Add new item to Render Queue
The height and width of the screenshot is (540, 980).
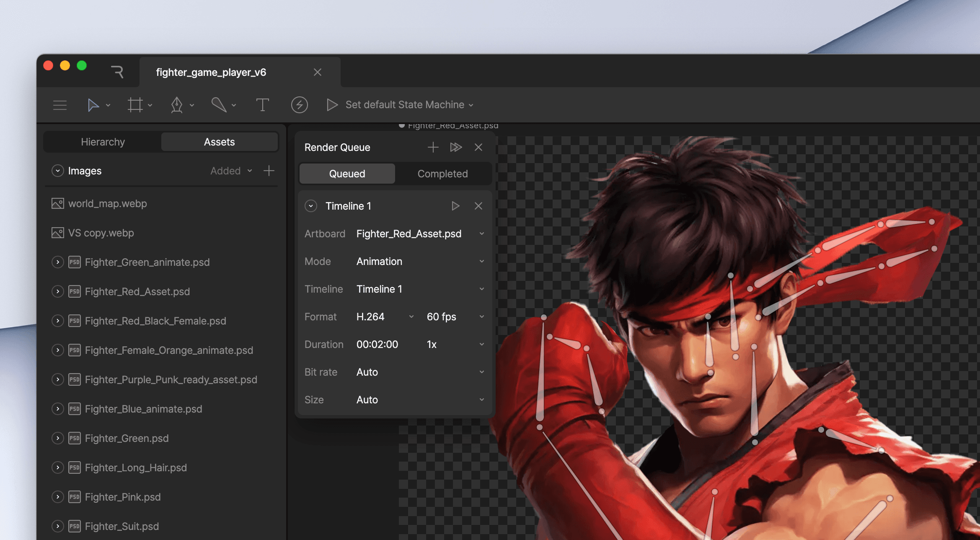click(433, 147)
